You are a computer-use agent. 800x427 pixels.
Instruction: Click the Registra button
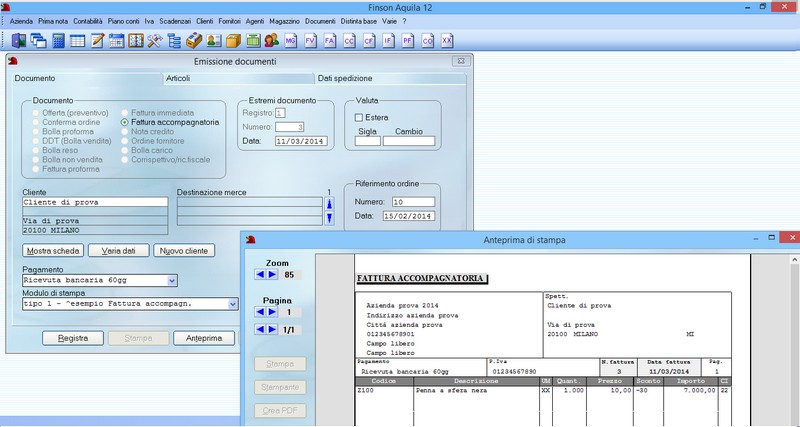(73, 338)
